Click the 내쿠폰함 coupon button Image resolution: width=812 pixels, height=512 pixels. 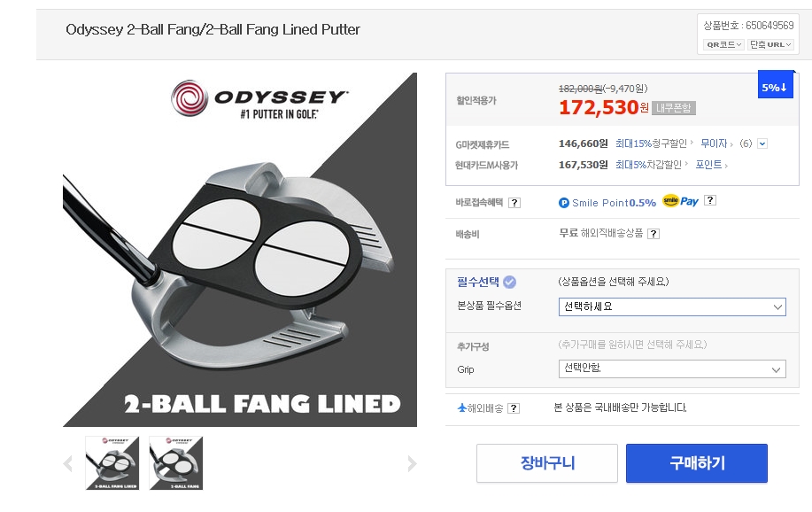(x=673, y=109)
